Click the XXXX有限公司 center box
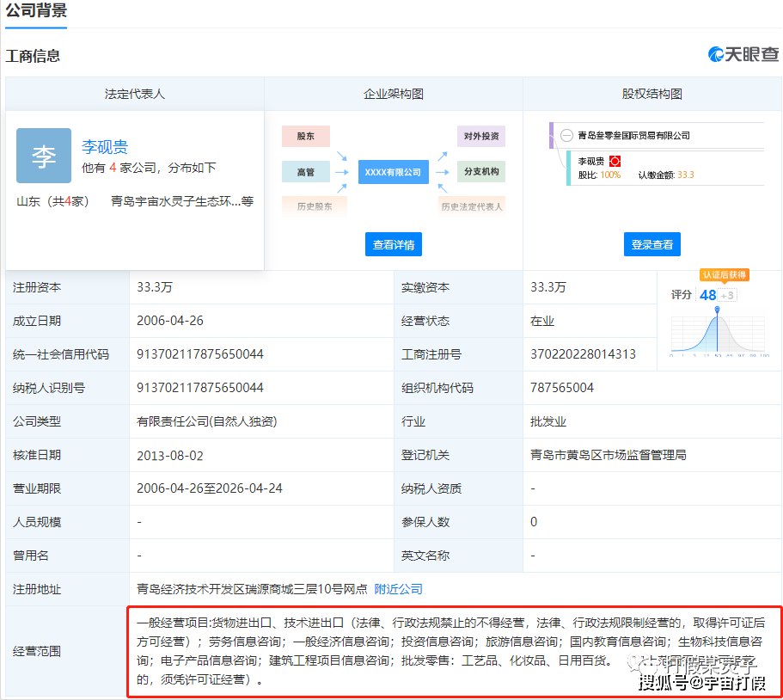783x700 pixels. pos(394,172)
